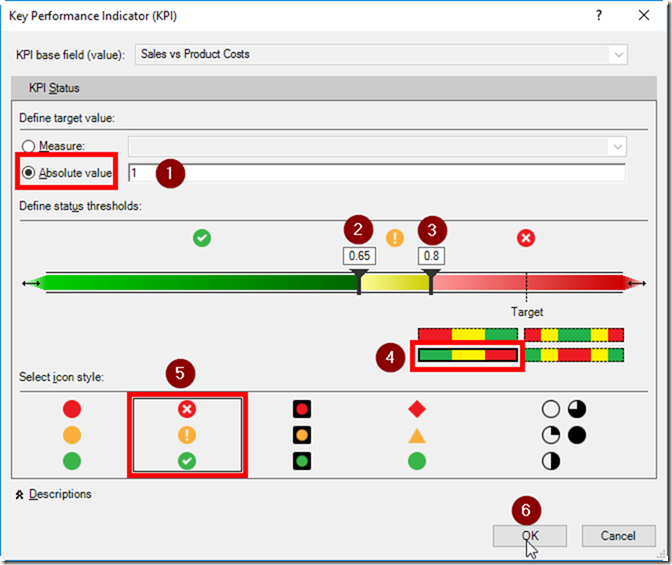Click the 0.8 threshold value box

(431, 256)
